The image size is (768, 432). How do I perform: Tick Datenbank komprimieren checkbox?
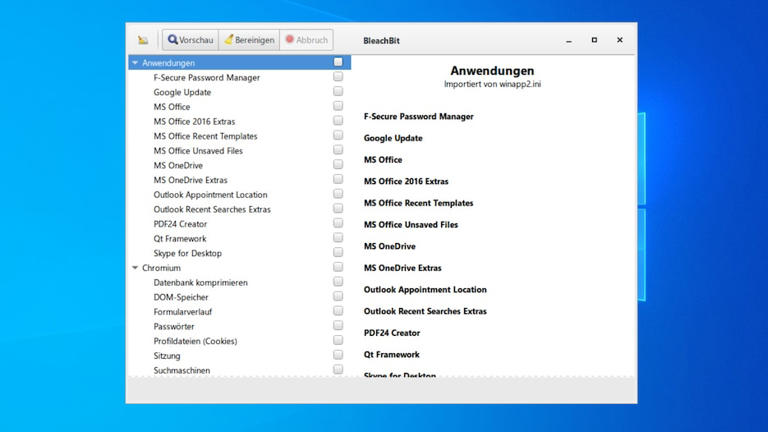coord(338,282)
